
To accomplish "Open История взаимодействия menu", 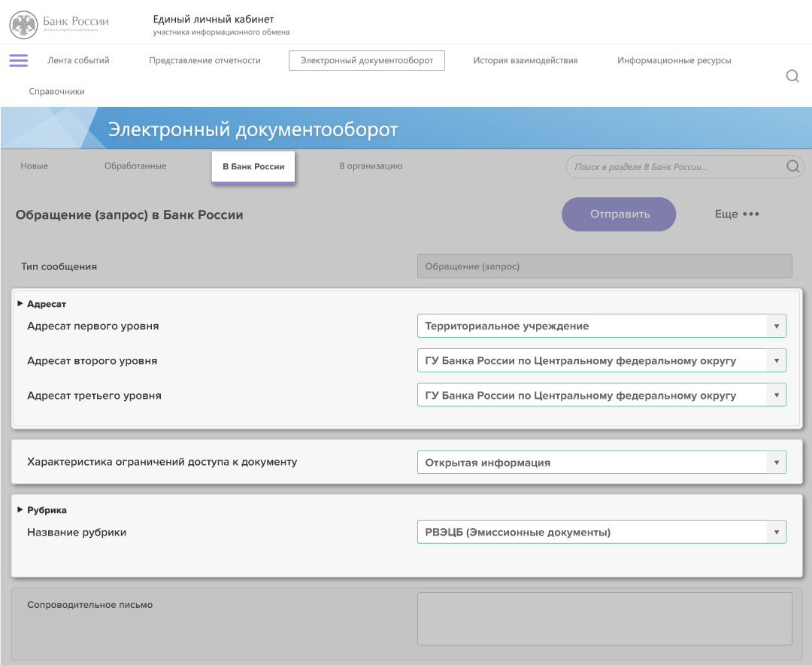I will tap(525, 61).
